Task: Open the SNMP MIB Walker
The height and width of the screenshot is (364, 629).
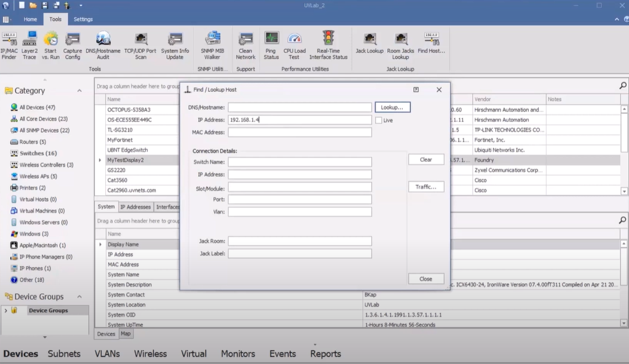Action: click(x=213, y=46)
